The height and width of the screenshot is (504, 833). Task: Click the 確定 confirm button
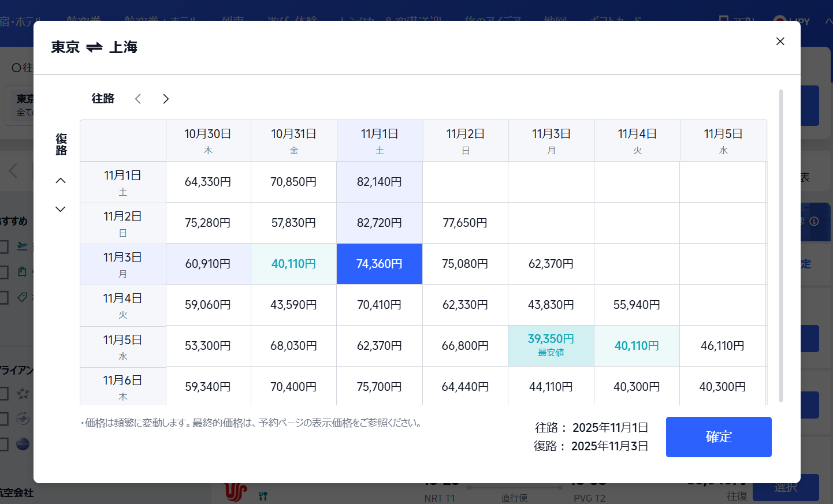[718, 437]
